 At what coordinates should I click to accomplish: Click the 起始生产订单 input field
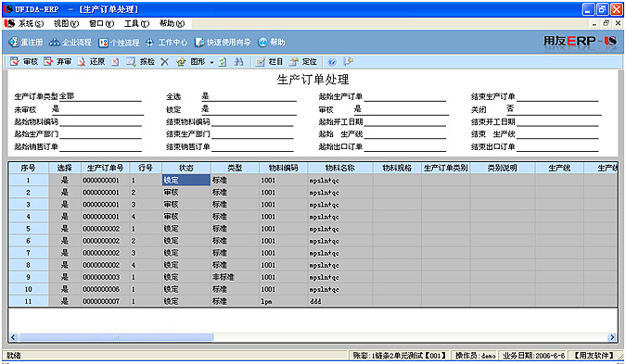point(405,97)
